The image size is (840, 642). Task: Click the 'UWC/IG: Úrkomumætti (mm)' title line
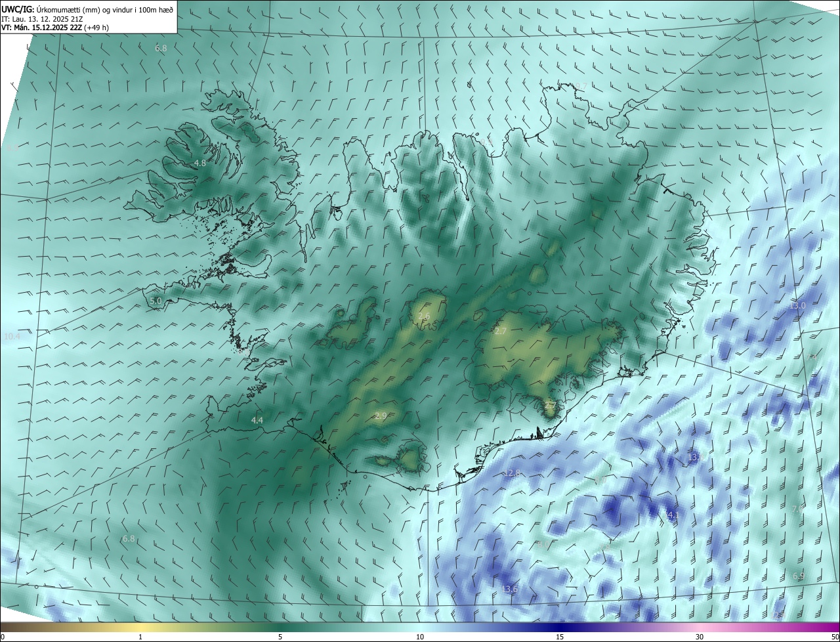[87, 9]
